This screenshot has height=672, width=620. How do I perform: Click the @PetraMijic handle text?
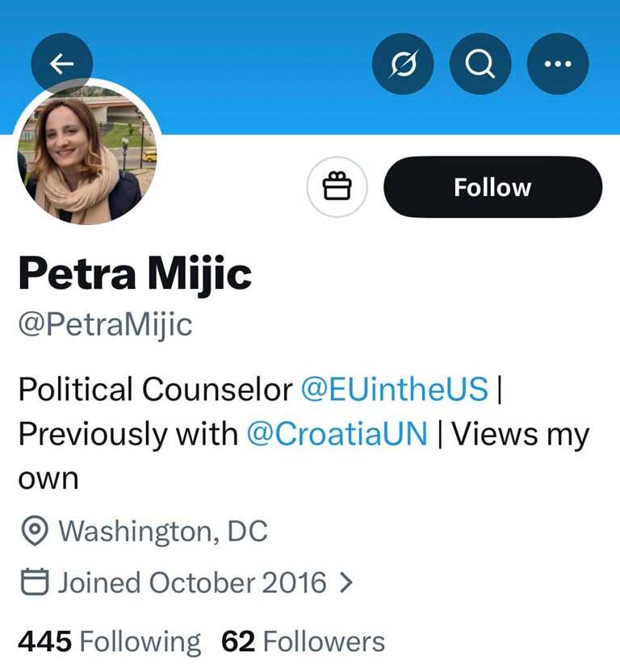(105, 324)
